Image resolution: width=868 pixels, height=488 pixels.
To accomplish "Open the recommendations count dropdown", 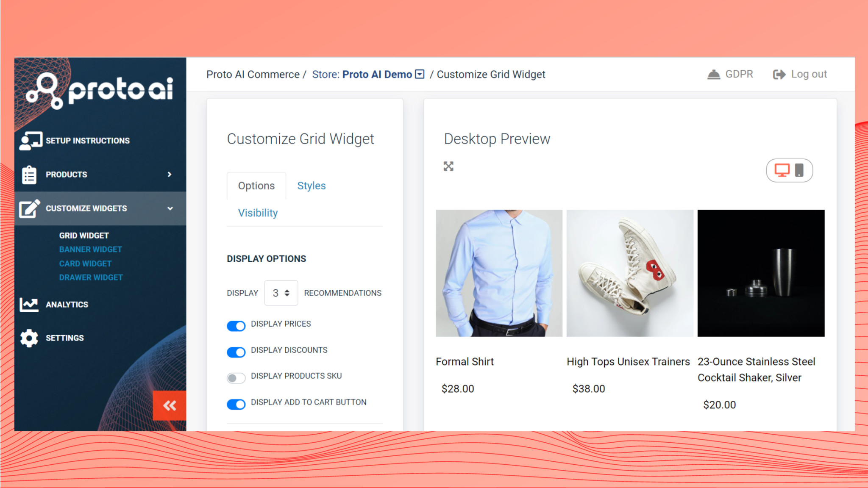I will [281, 293].
